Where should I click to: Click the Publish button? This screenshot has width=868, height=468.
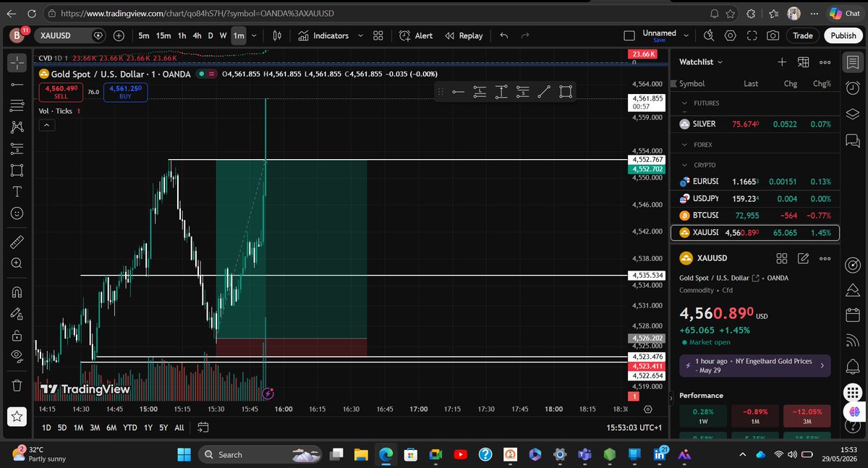click(843, 35)
